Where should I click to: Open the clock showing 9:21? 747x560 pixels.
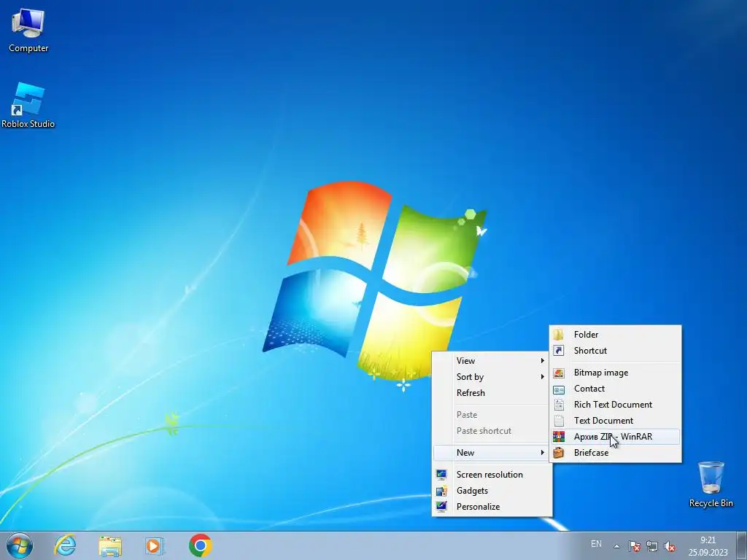[x=708, y=545]
